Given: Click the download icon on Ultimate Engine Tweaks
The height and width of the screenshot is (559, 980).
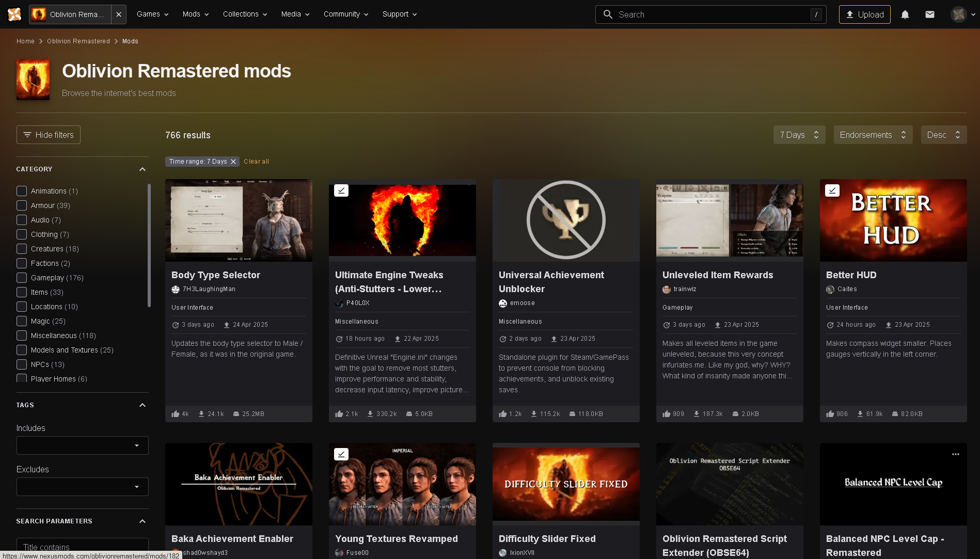Looking at the screenshot, I should [370, 414].
